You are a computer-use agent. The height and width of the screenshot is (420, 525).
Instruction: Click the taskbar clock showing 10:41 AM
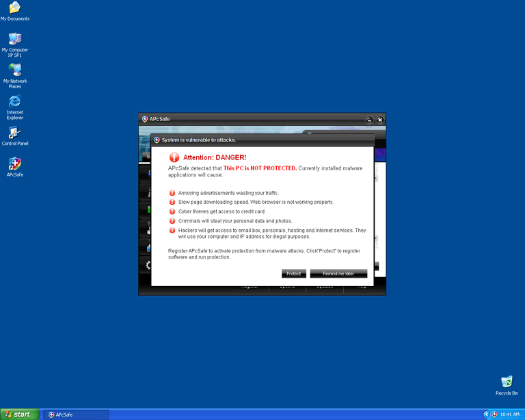coord(510,415)
